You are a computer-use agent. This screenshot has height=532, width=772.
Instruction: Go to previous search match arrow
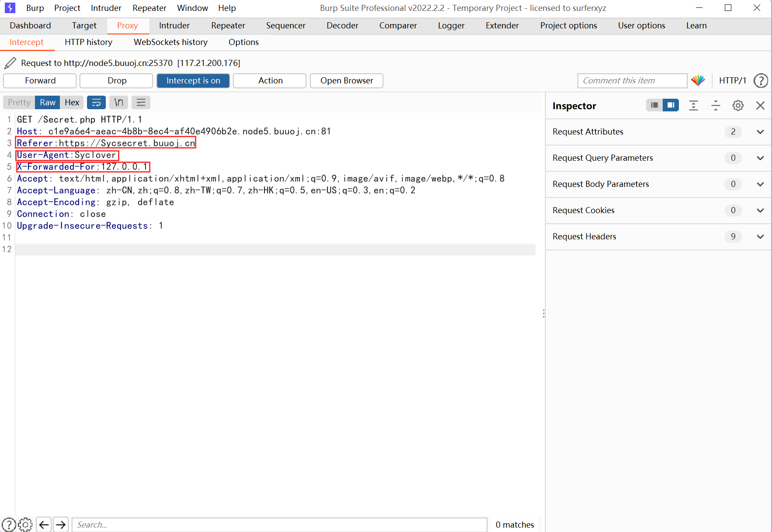coord(44,525)
